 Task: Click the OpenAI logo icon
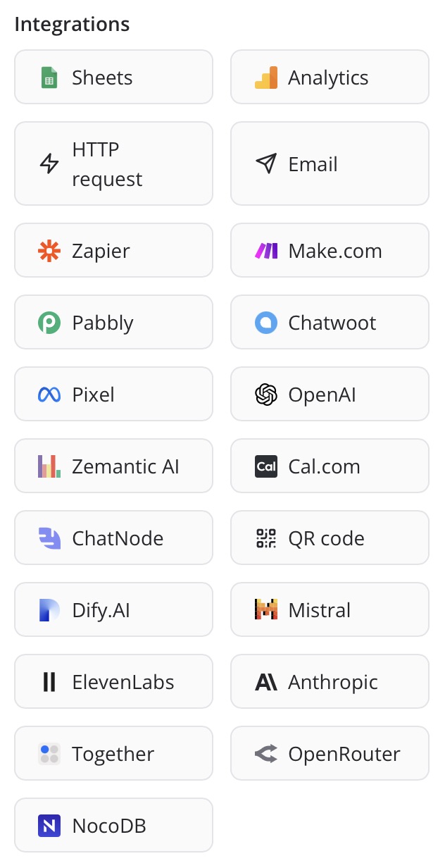(x=265, y=395)
